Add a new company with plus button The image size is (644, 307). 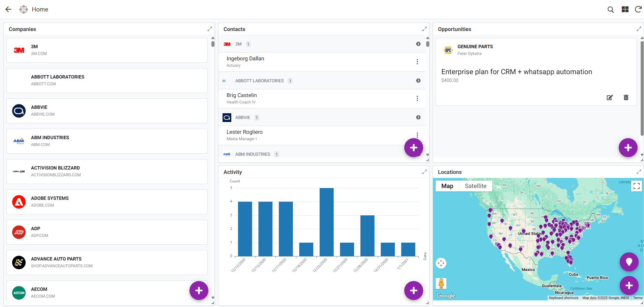[199, 290]
